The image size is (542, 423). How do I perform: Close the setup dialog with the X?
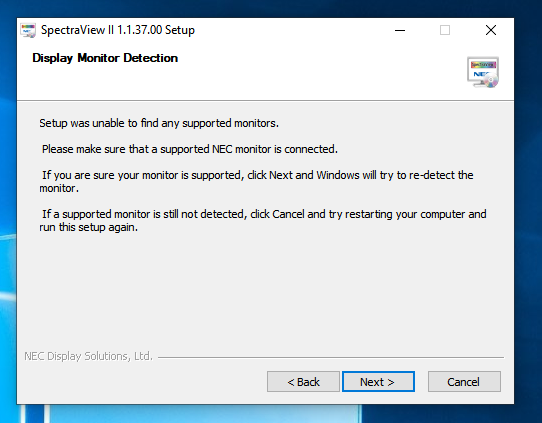491,30
